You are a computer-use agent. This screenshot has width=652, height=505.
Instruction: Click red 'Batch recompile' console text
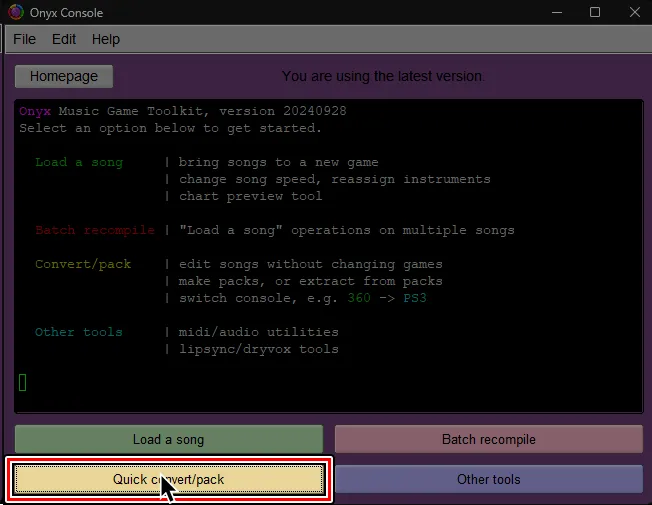tap(95, 230)
